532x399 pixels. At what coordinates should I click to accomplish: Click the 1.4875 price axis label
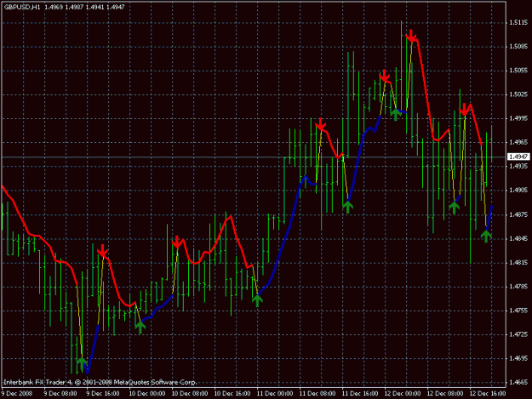click(518, 214)
